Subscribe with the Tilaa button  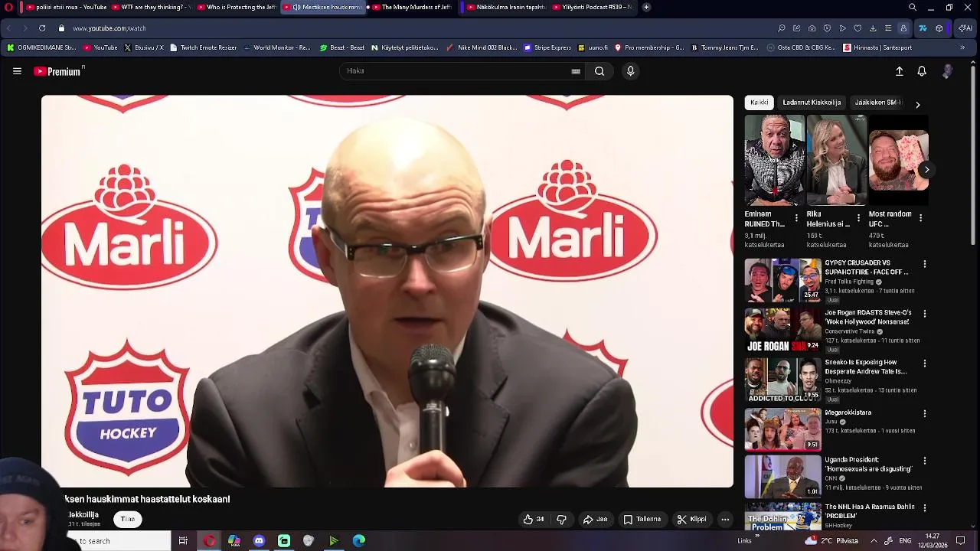click(x=127, y=519)
